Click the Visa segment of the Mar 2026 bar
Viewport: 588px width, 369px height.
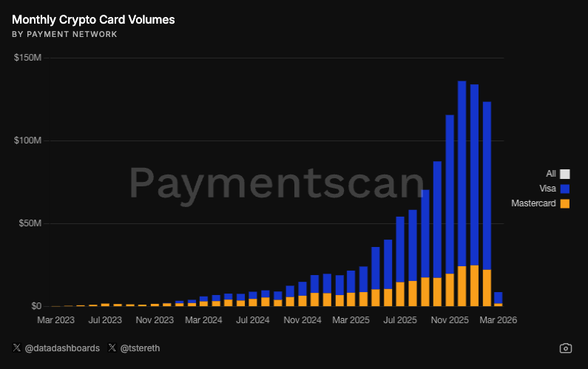tap(499, 298)
